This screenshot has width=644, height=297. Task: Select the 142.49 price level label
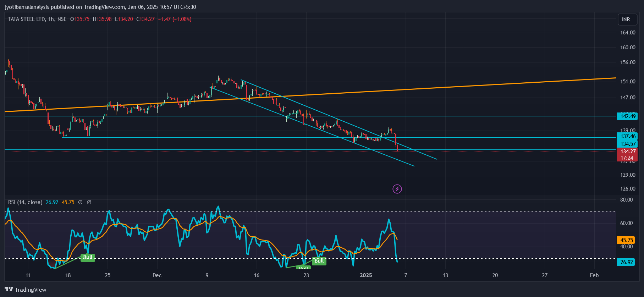tap(627, 116)
